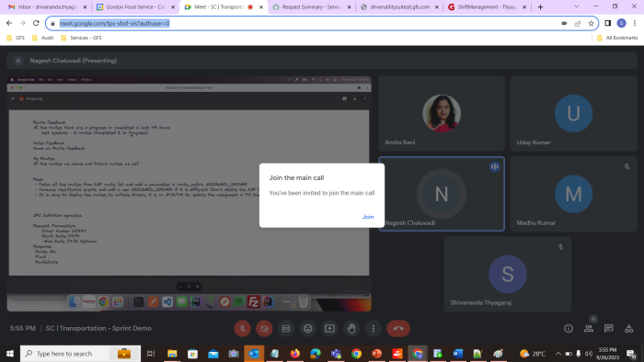
Task: Leave the call with red hangup button
Action: tap(398, 328)
